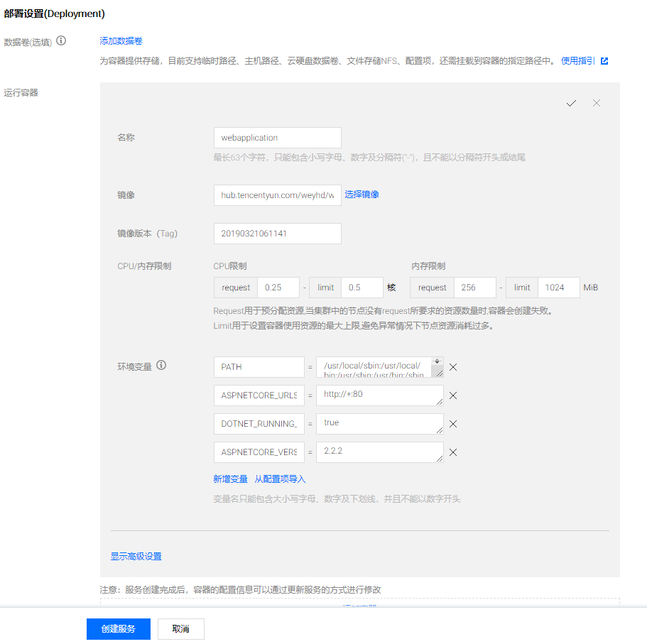The width and height of the screenshot is (647, 644).
Task: Click the 取消 button
Action: coord(180,629)
